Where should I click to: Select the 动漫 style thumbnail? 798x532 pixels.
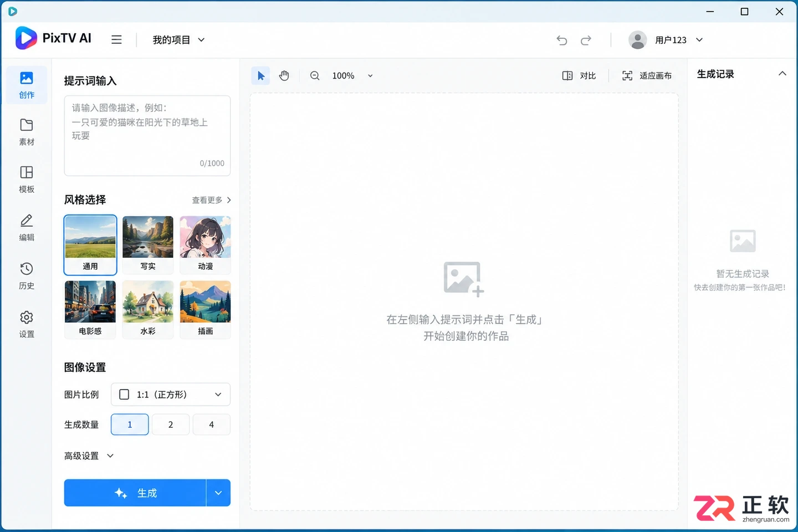coord(206,245)
